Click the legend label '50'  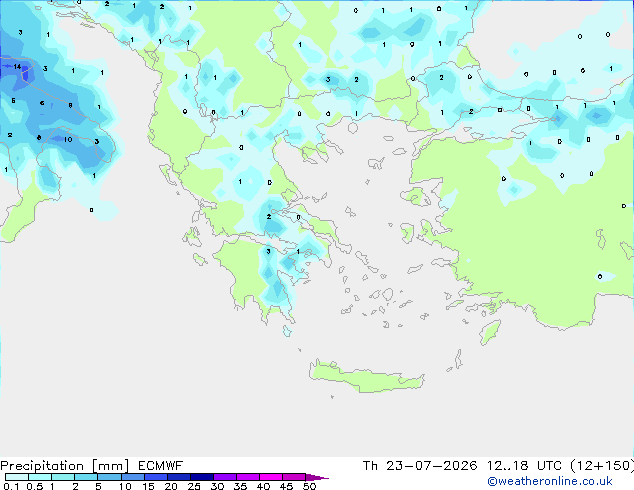coord(309,486)
